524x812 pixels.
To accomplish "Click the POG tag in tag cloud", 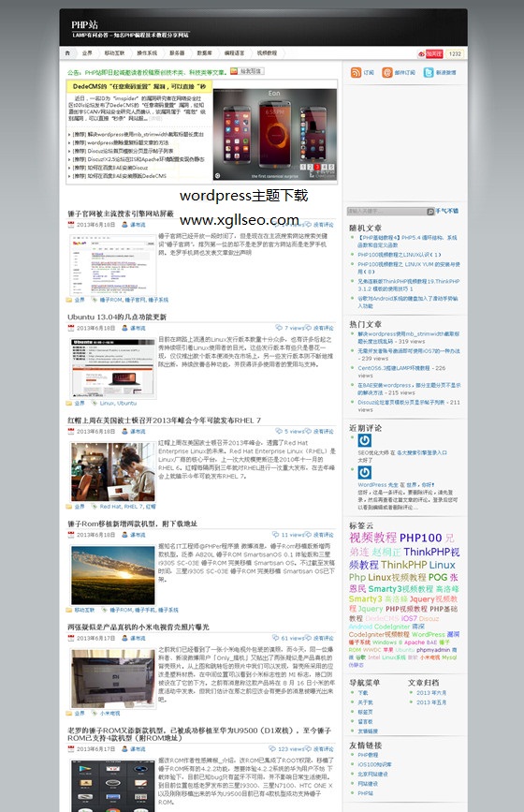I will 438,577.
